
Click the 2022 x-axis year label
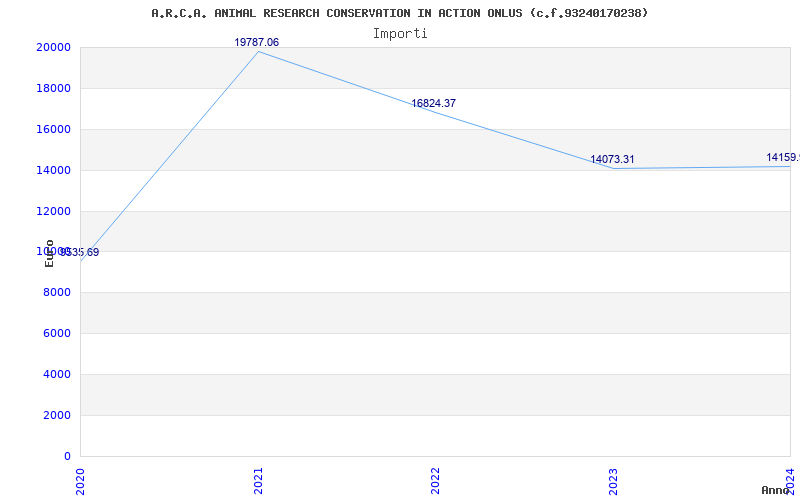[435, 481]
